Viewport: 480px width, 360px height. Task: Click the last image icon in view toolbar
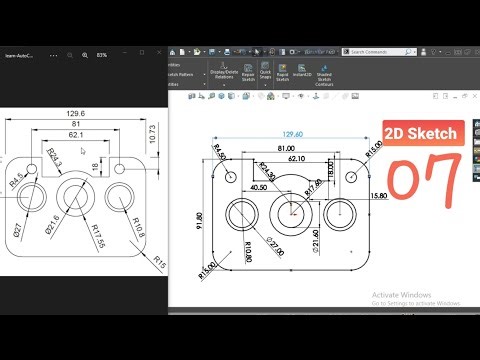coord(355,96)
